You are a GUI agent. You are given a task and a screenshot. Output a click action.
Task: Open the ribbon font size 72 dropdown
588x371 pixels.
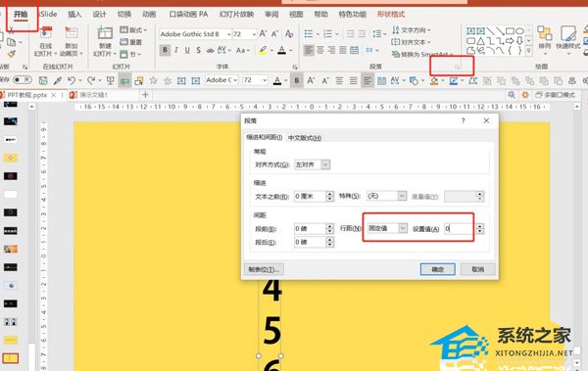(x=254, y=34)
